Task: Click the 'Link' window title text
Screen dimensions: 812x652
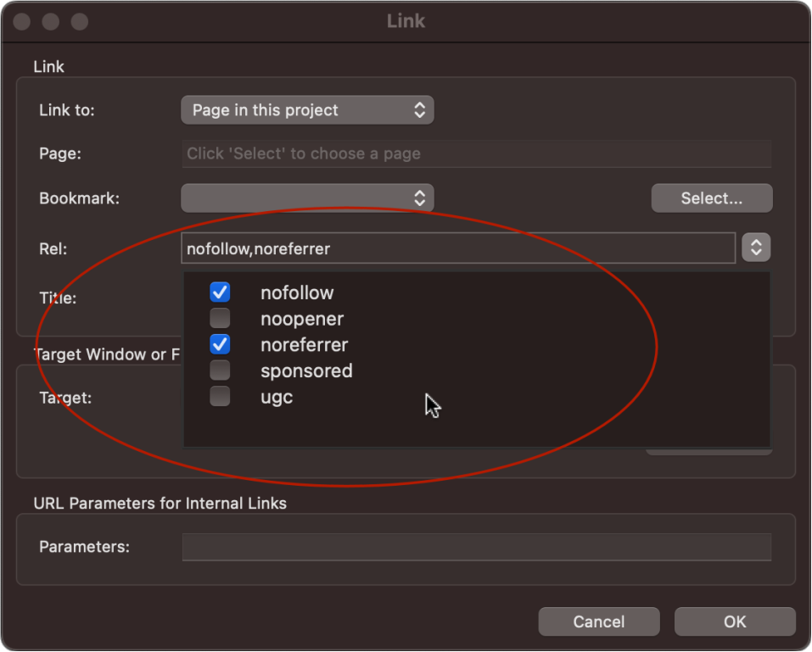Action: (406, 21)
